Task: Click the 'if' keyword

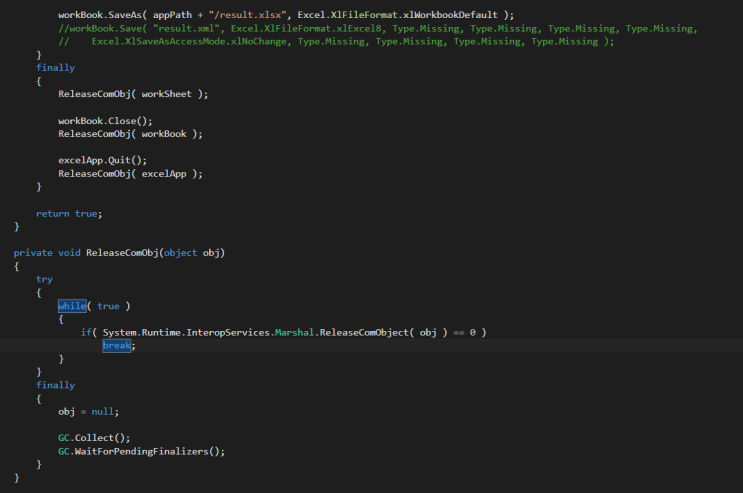Action: (86, 333)
